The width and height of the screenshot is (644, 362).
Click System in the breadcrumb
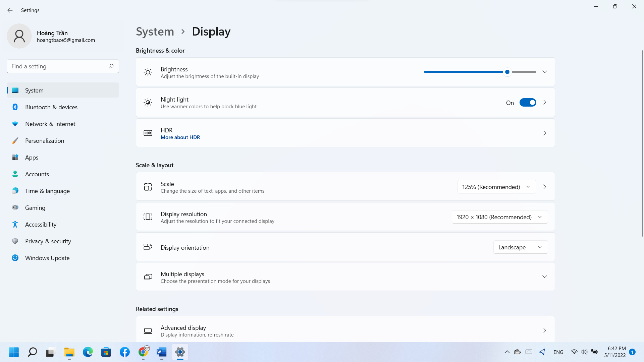tap(155, 32)
